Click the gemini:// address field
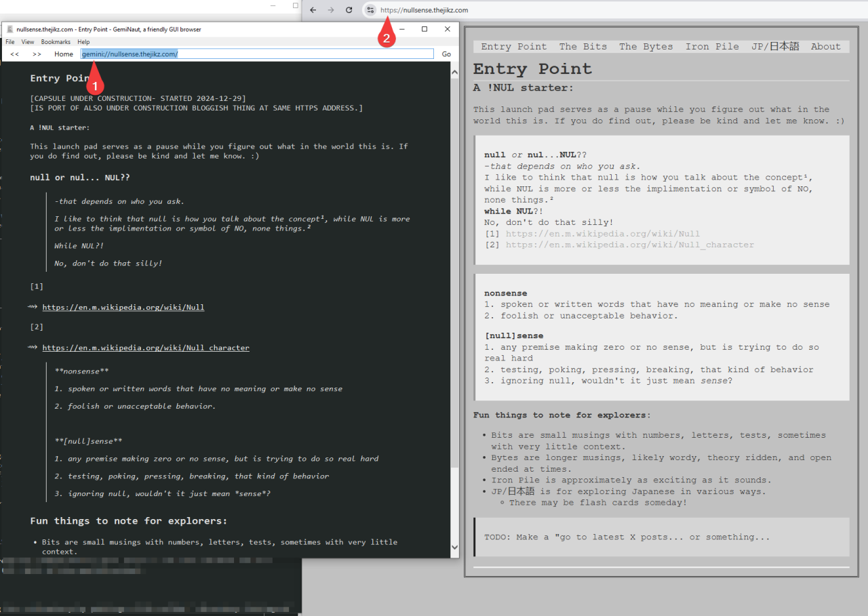The width and height of the screenshot is (868, 616). click(258, 54)
